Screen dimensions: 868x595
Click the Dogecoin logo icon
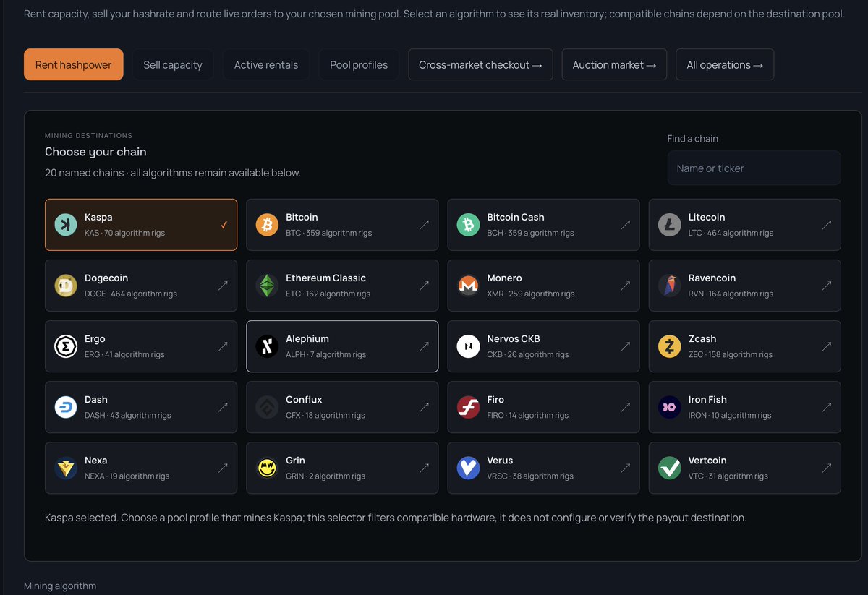tap(66, 286)
